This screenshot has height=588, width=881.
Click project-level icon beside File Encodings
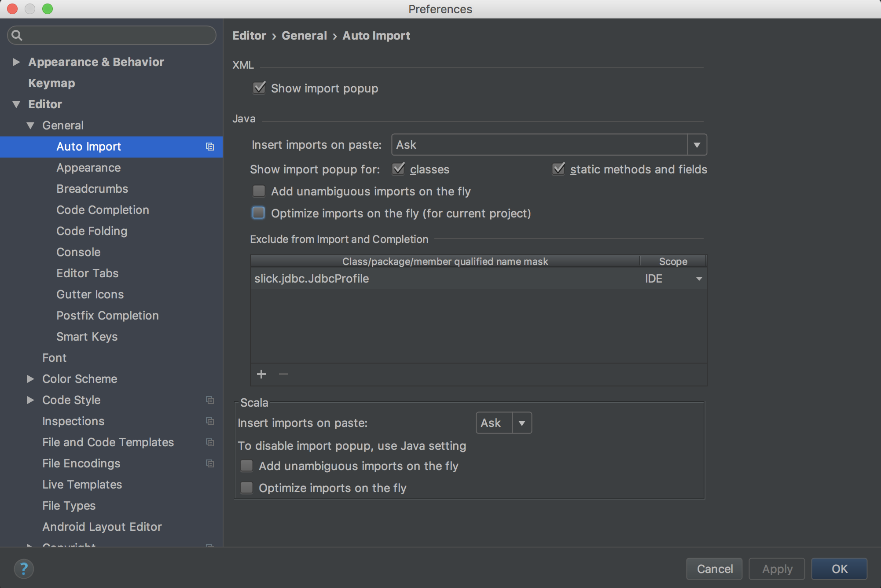tap(210, 463)
